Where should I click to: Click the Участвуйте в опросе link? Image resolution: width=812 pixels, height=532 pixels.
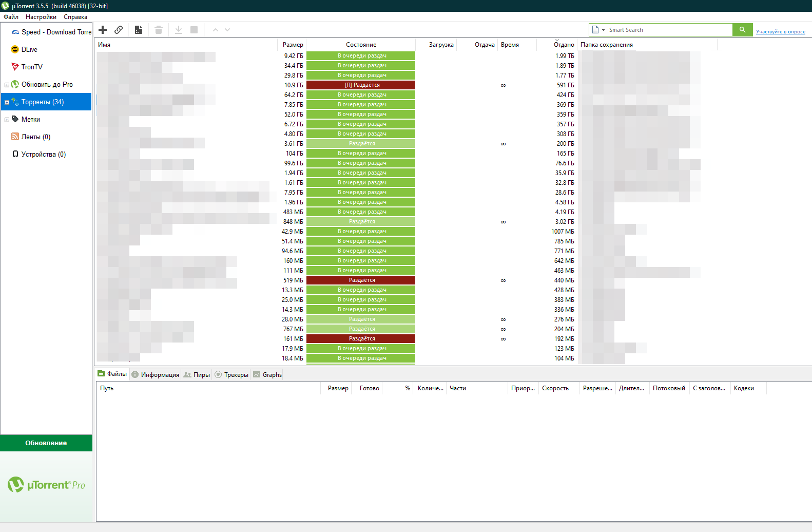780,32
